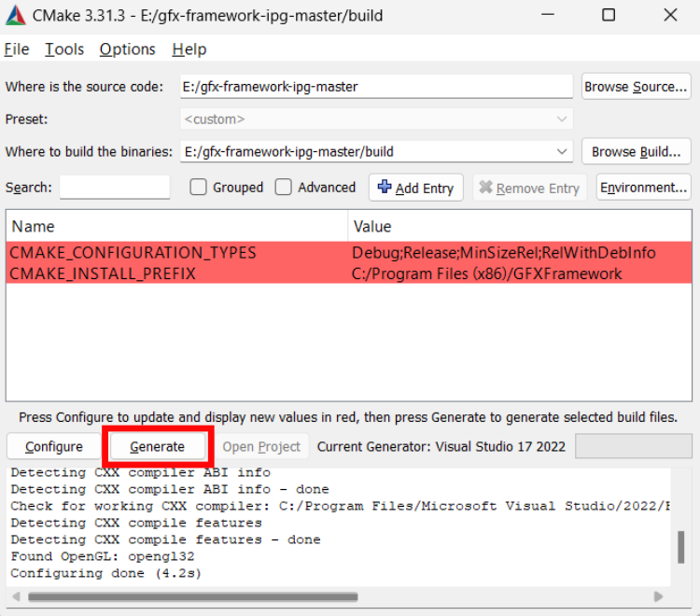Viewport: 700px width, 616px height.
Task: Click Browse Source button
Action: click(x=636, y=87)
